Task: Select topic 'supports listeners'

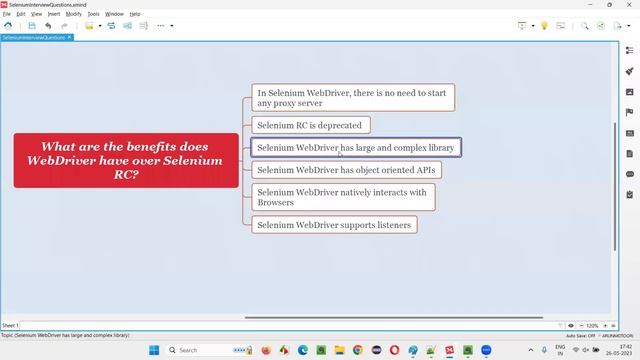Action: (334, 225)
